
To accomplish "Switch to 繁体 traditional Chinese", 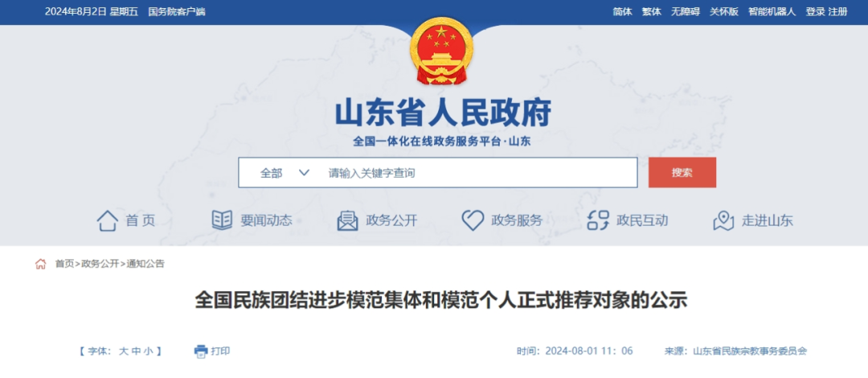I will [x=651, y=11].
